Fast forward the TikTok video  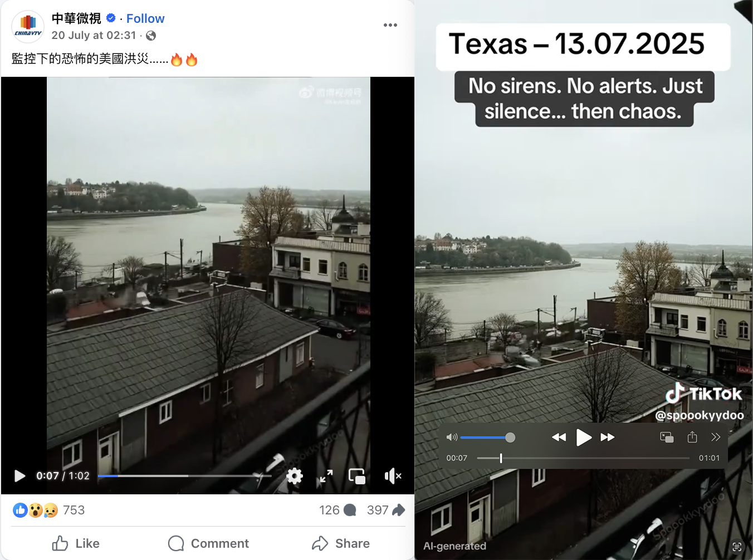click(x=608, y=438)
